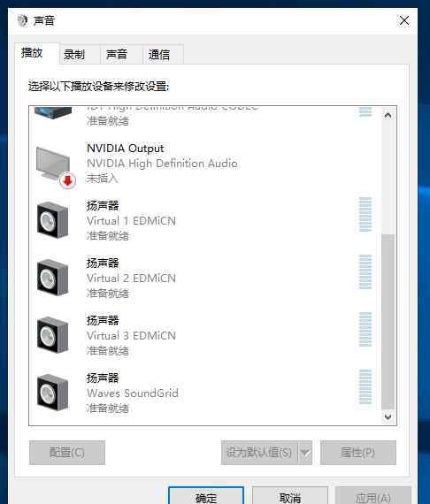Image resolution: width=430 pixels, height=504 pixels.
Task: Click the Virtual 2 EDMiCN speaker icon
Action: (53, 278)
